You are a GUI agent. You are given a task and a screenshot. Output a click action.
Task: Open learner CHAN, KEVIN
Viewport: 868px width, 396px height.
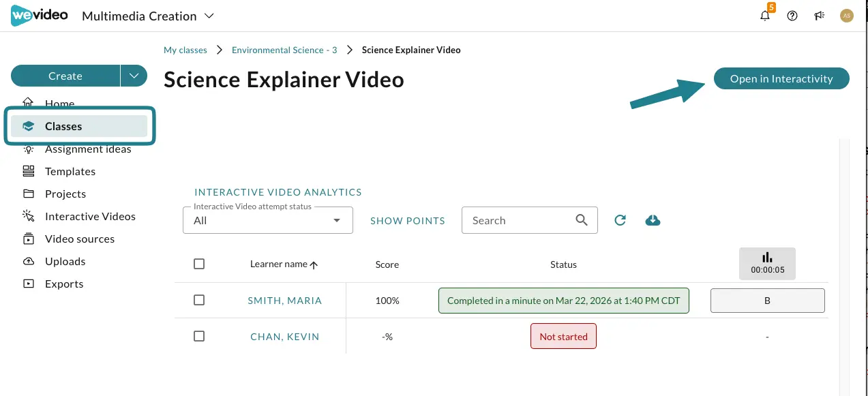click(285, 337)
